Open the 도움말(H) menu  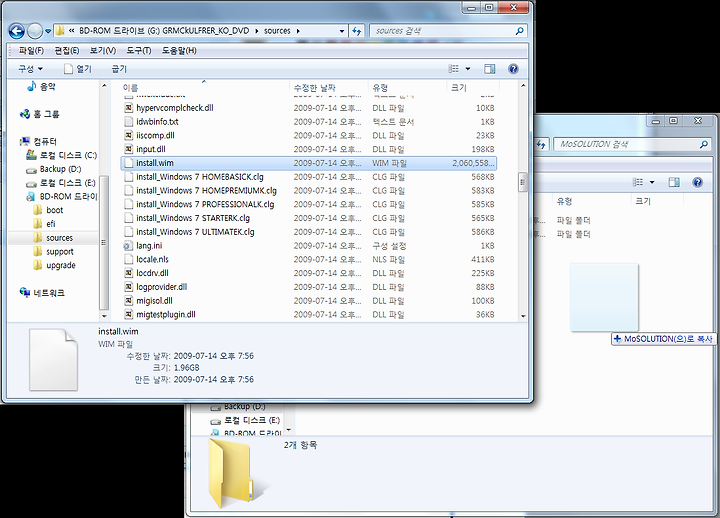179,51
